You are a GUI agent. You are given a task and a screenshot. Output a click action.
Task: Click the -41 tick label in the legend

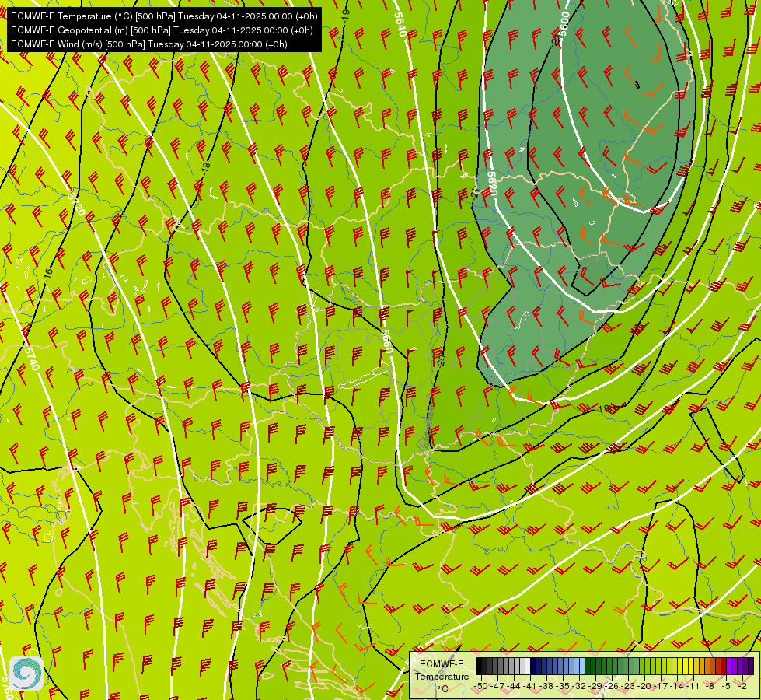[529, 686]
